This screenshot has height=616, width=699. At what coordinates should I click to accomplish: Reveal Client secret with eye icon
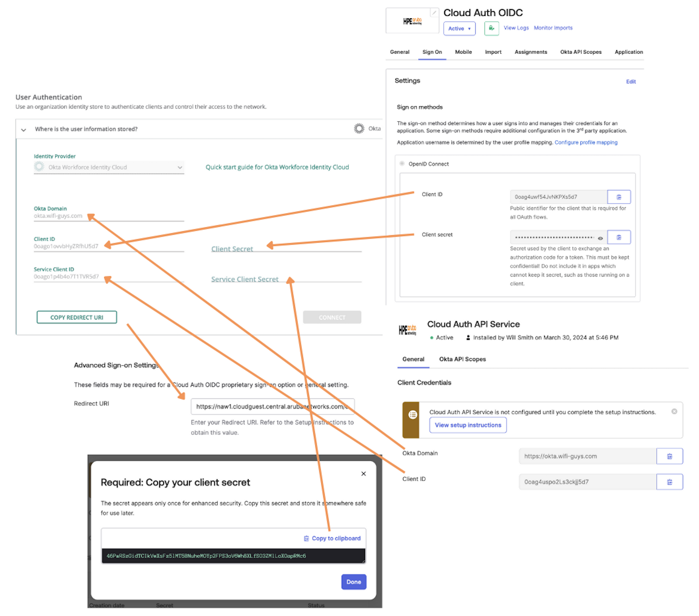tap(600, 238)
